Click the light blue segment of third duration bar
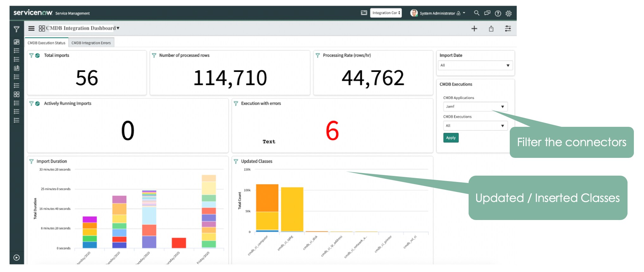Image resolution: width=644 pixels, height=272 pixels. pyautogui.click(x=149, y=216)
